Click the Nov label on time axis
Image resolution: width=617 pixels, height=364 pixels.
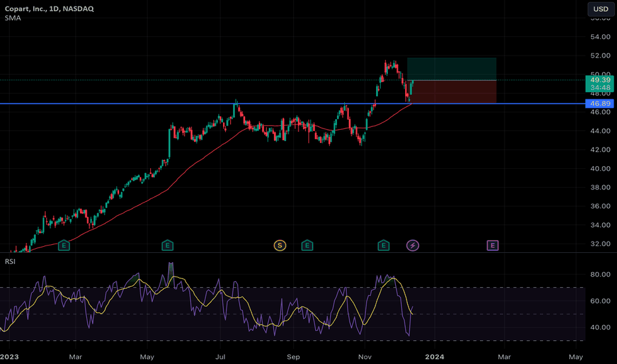[x=365, y=357]
